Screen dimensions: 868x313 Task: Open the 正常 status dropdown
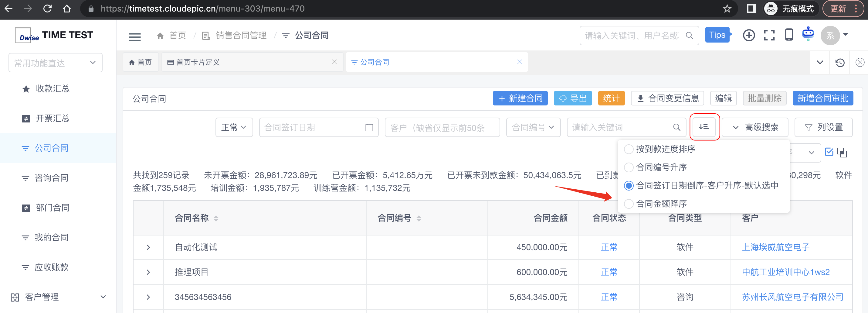[234, 128]
